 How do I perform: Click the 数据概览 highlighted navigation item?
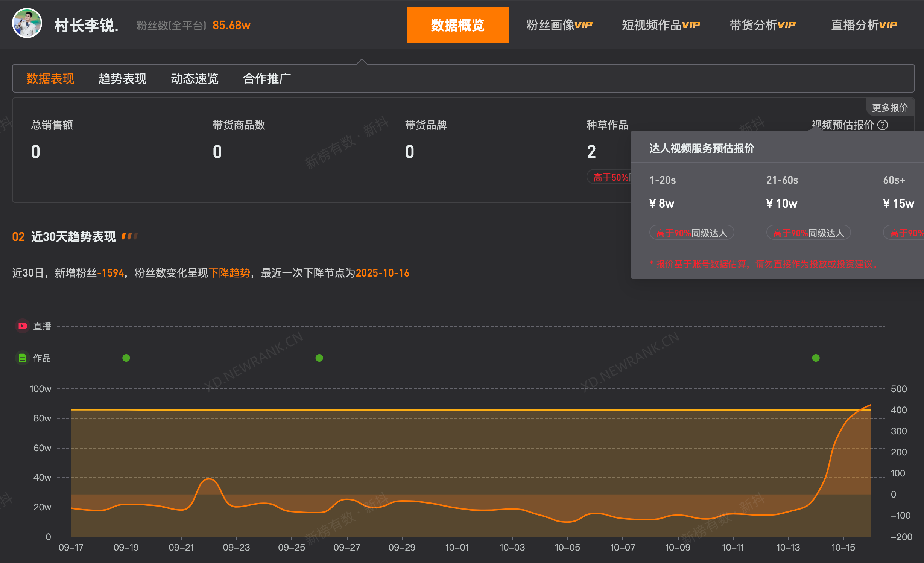457,24
